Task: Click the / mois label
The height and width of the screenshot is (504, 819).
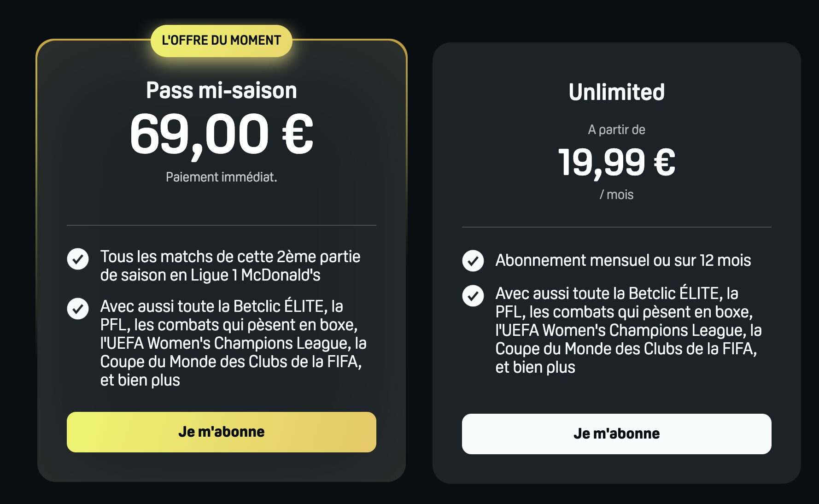Action: [x=616, y=194]
